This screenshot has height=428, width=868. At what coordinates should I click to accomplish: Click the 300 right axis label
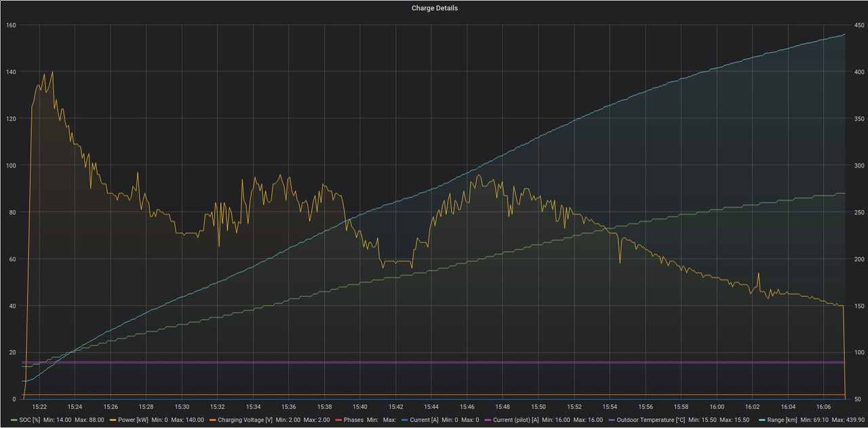(859, 166)
